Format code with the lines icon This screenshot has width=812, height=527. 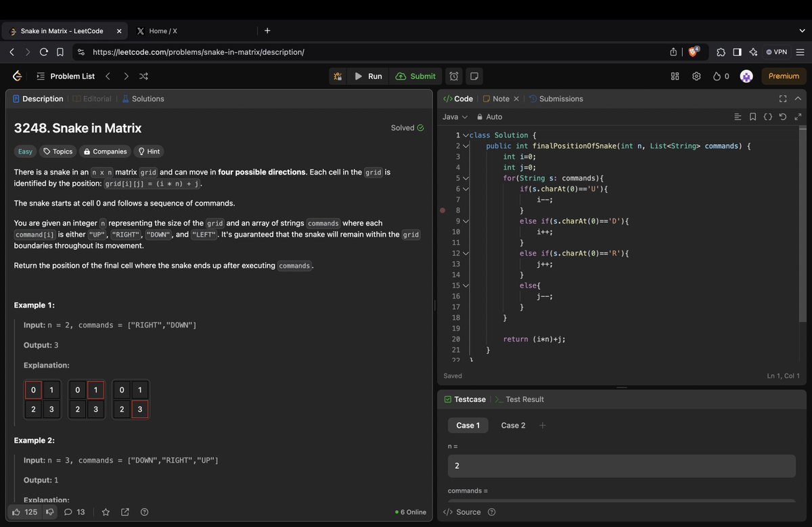coord(738,117)
